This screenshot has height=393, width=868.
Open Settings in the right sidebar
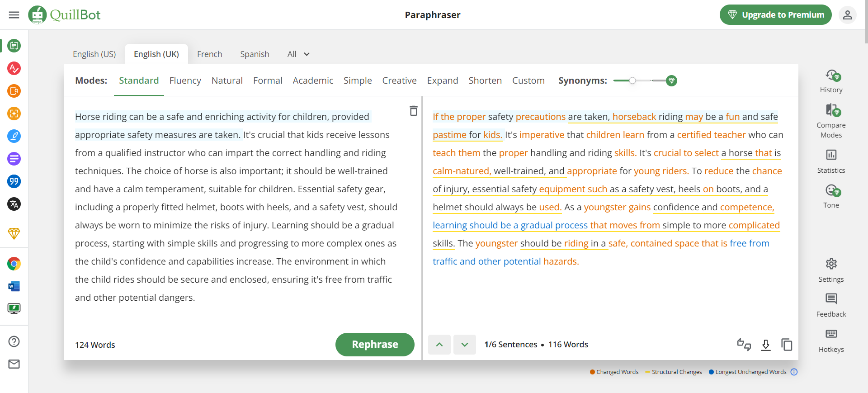click(831, 270)
